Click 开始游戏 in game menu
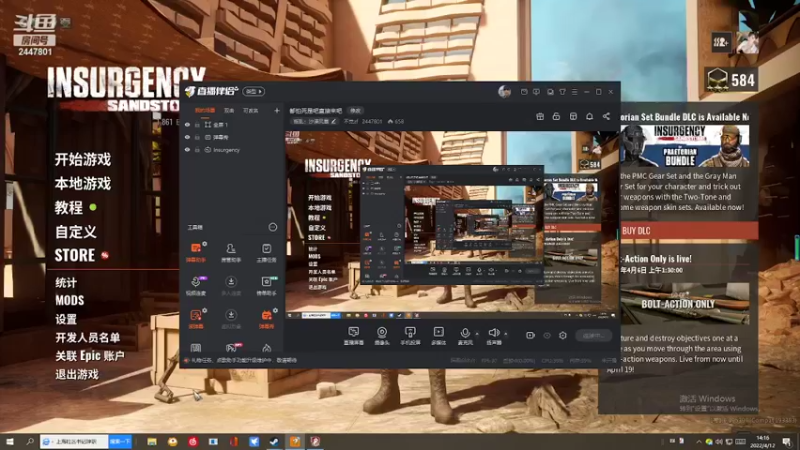Screen dimensions: 800x450 [x=83, y=159]
